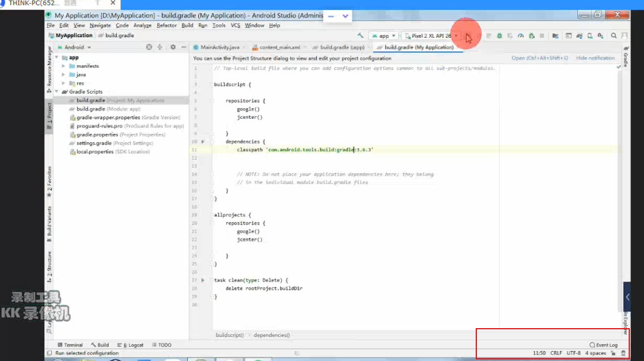The width and height of the screenshot is (644, 361).
Task: Collapse the Gradle Scripts node
Action: (57, 92)
